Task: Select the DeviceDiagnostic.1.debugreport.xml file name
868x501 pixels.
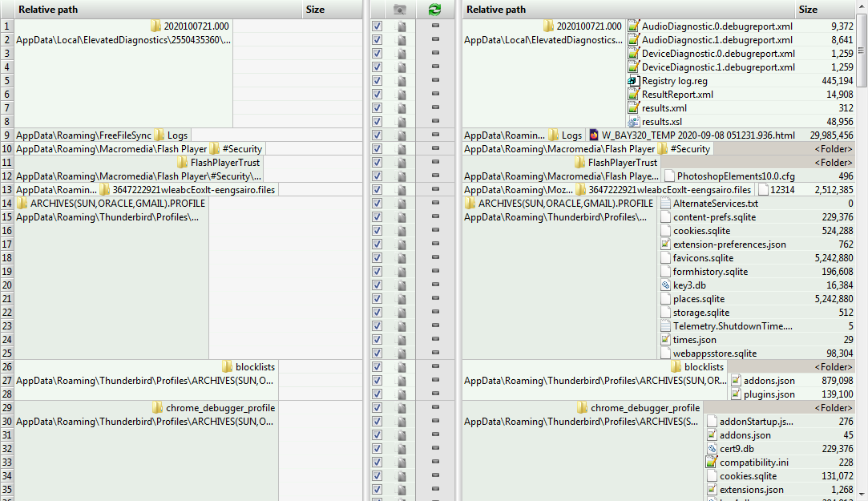Action: click(718, 67)
